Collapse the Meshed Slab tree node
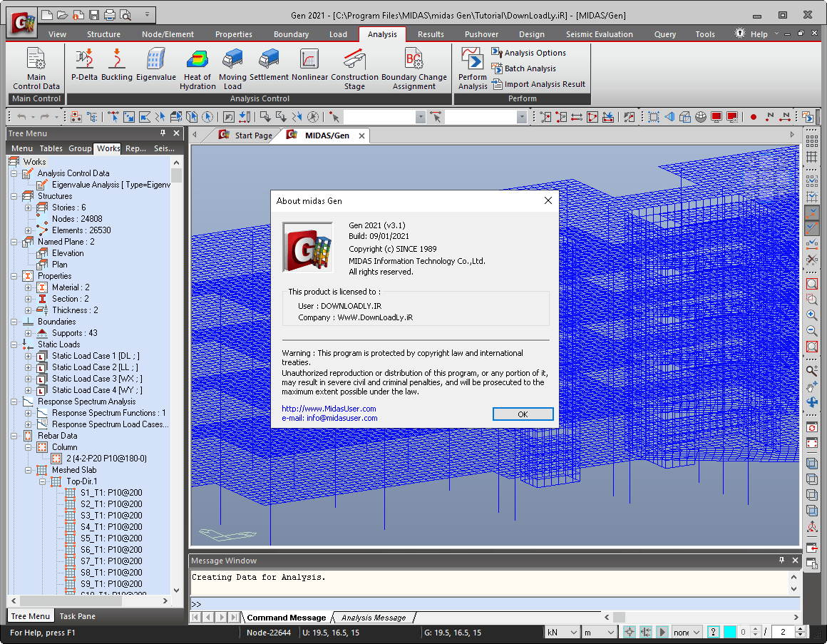This screenshot has width=827, height=644. tap(29, 470)
